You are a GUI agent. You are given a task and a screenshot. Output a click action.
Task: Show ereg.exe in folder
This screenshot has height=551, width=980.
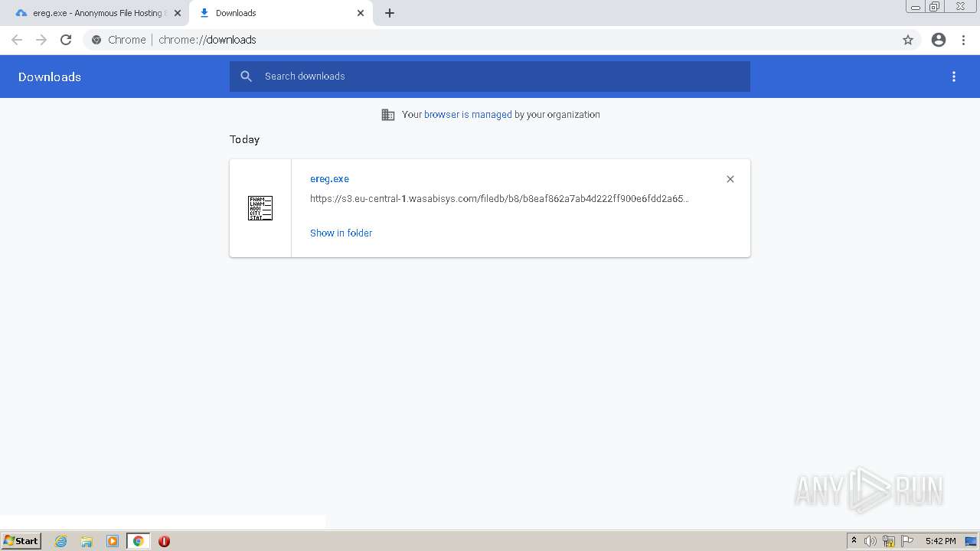click(341, 233)
